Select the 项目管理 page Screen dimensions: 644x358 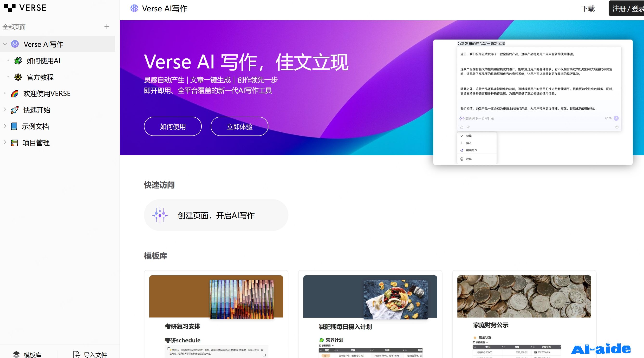pos(36,143)
